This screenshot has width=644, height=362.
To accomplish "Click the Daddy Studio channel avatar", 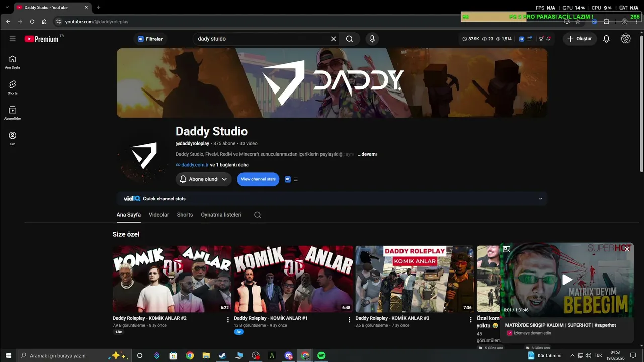I will [x=143, y=155].
